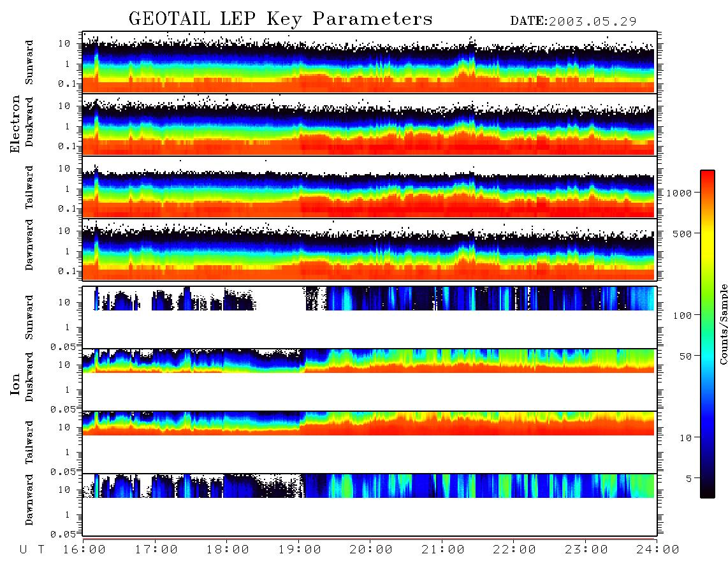The height and width of the screenshot is (561, 728).
Task: Click the "100" color bar tick label
Action: coord(682,316)
